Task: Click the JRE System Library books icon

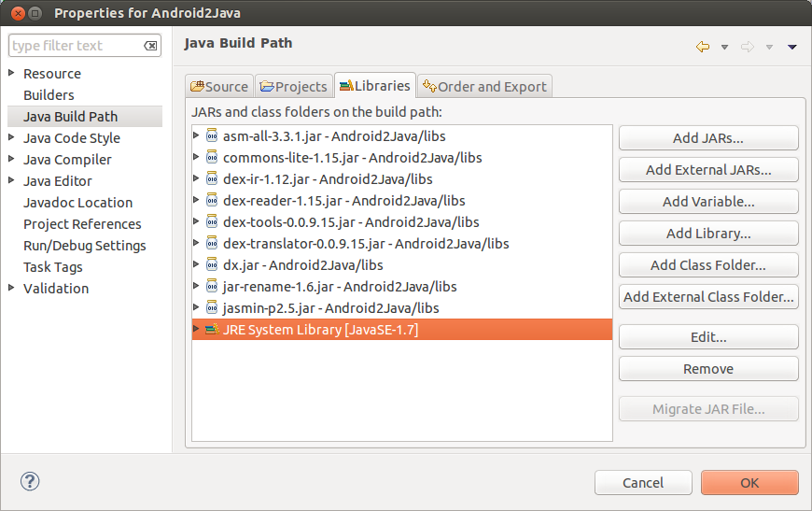Action: (x=212, y=329)
